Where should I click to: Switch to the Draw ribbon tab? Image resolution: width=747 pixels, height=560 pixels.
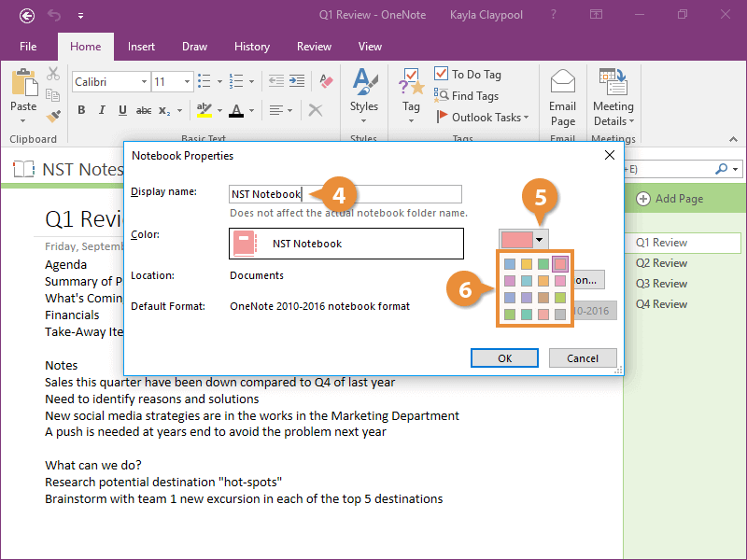point(194,46)
